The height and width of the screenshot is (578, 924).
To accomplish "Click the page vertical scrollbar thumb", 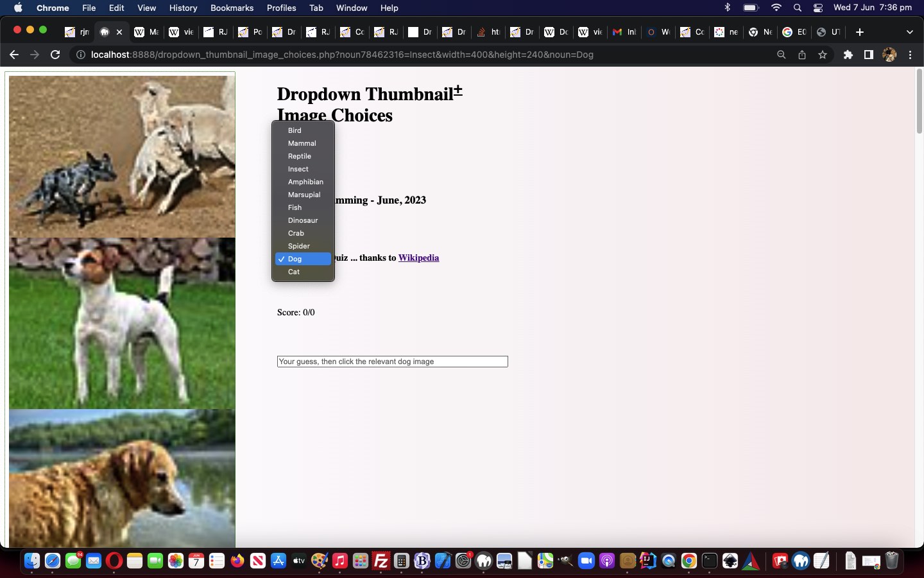I will (919, 101).
